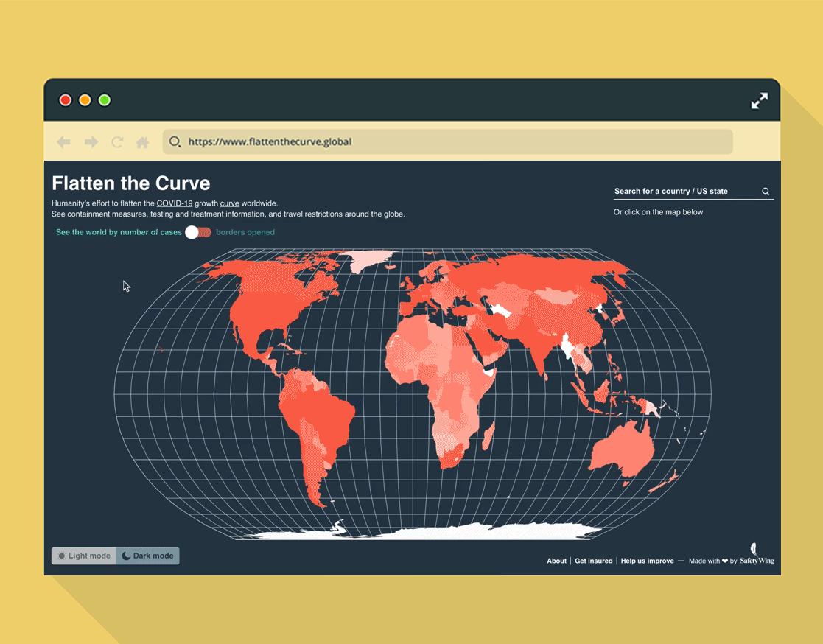Open the COVID-19 link
823x644 pixels.
click(x=175, y=203)
